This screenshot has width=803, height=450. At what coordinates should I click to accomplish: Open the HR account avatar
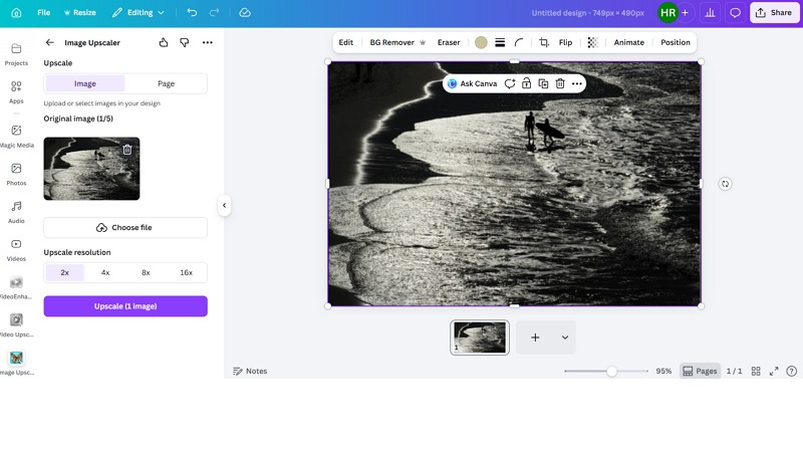click(667, 13)
